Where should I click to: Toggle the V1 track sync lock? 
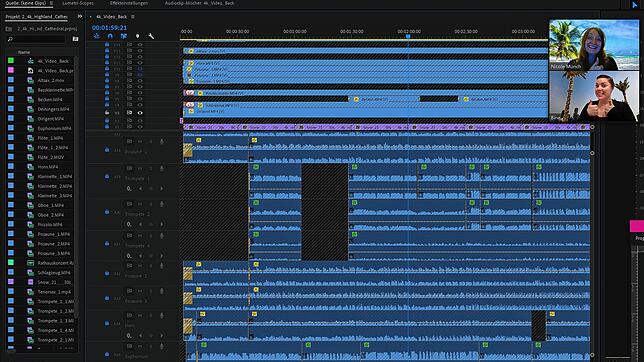click(x=129, y=113)
